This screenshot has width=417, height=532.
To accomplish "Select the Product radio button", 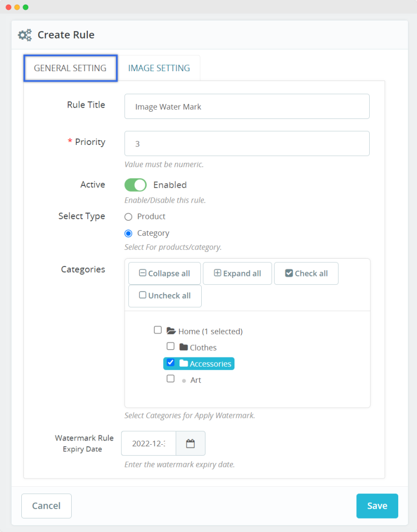I will [x=128, y=217].
